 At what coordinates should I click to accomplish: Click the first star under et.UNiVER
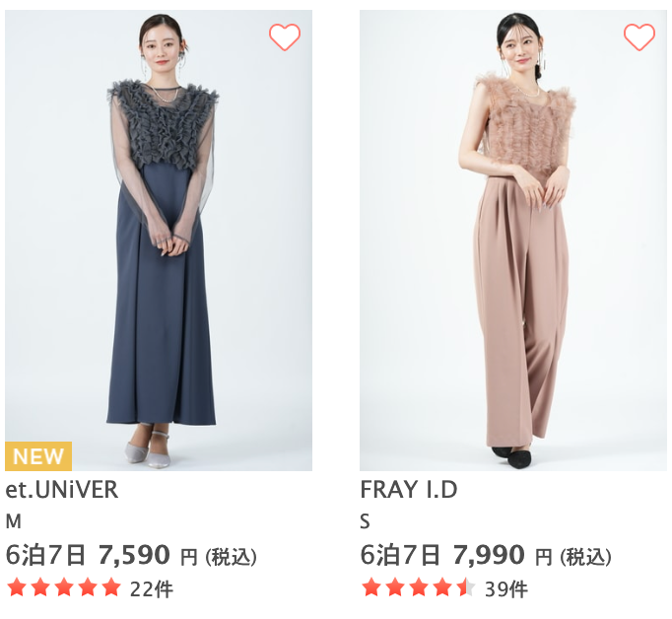click(17, 587)
